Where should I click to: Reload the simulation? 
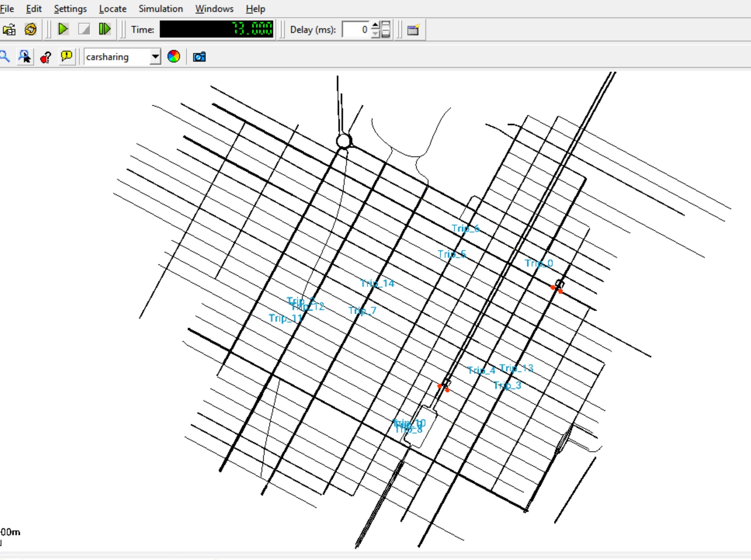point(30,29)
